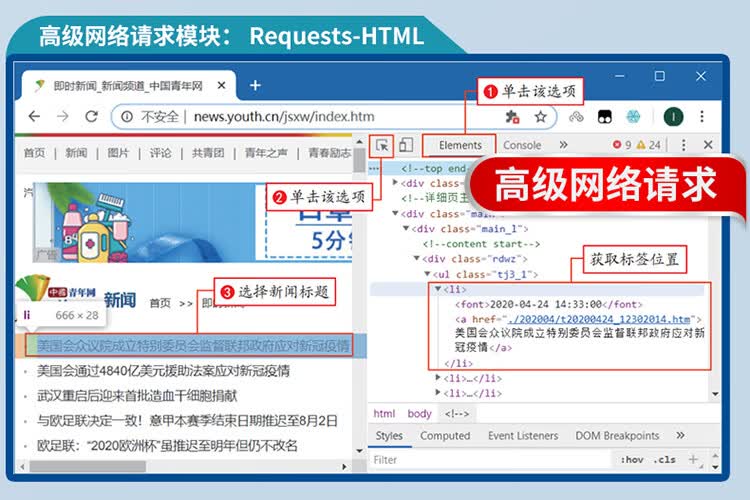The width and height of the screenshot is (750, 500).
Task: Click headline 美国会众议院成立特别委员会
Action: (x=193, y=345)
